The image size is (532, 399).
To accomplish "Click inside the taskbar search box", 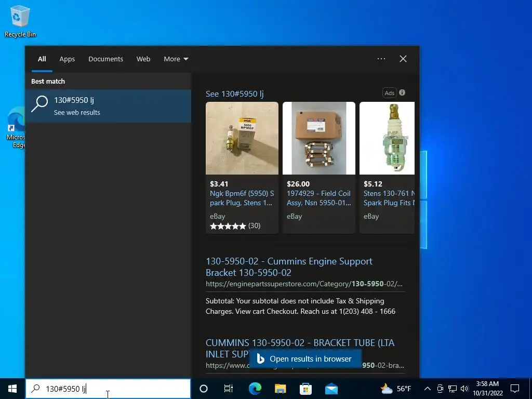I will tap(108, 389).
